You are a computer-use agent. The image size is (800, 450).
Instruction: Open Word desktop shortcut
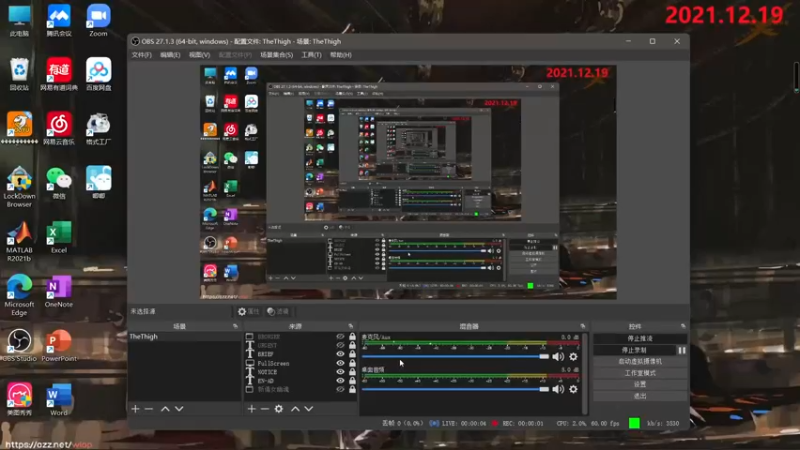pyautogui.click(x=59, y=400)
